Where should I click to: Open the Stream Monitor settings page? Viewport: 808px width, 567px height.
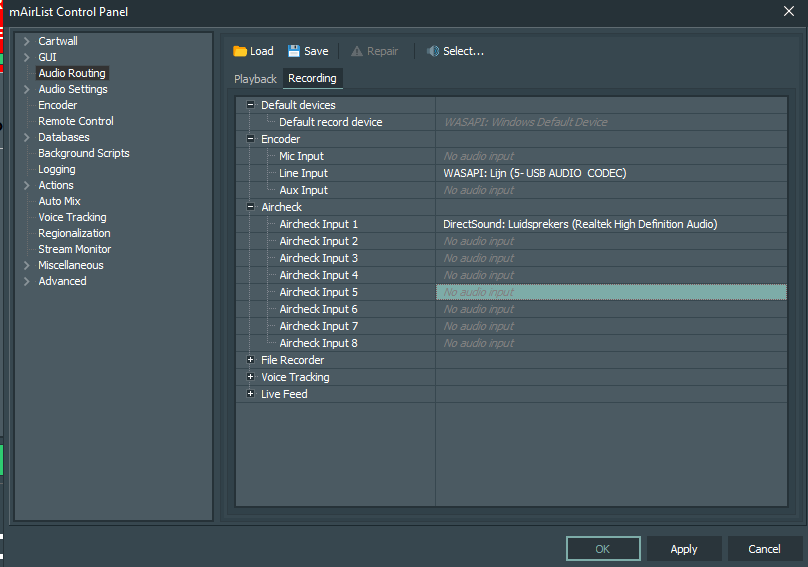75,249
